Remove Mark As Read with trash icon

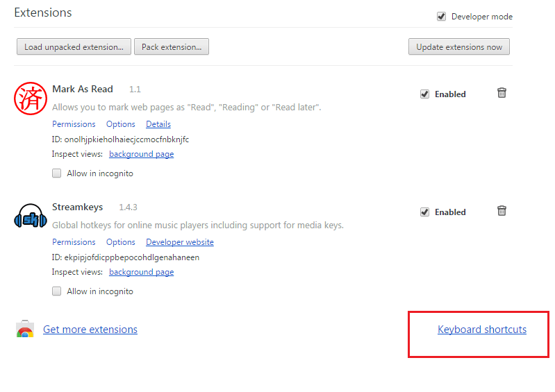[x=502, y=93]
